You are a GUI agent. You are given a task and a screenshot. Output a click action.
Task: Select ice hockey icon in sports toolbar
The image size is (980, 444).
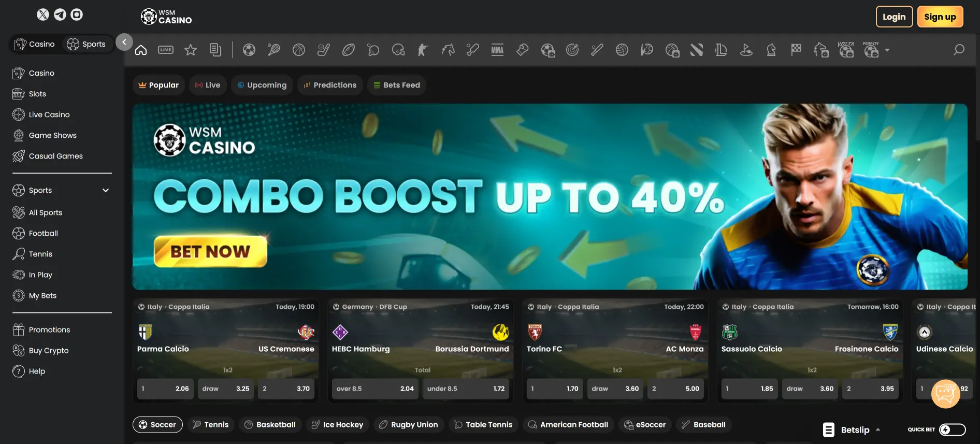pyautogui.click(x=324, y=50)
